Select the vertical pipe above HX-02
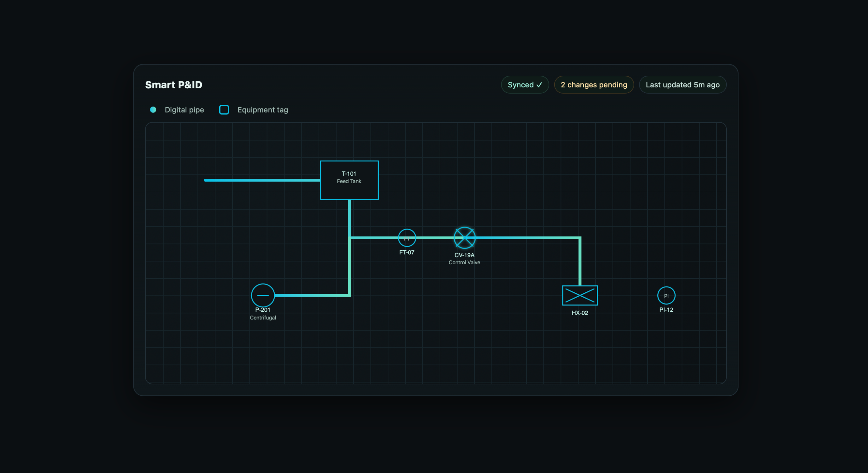The image size is (868, 473). 580,262
